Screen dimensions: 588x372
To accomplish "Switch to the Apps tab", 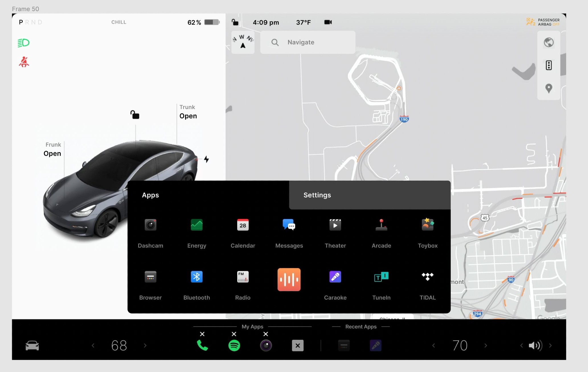I will click(150, 195).
